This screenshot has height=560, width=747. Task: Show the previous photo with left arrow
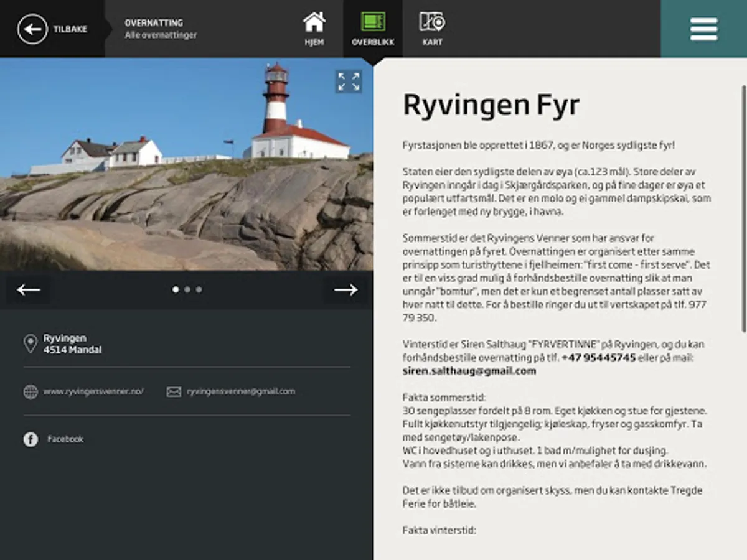click(x=29, y=289)
